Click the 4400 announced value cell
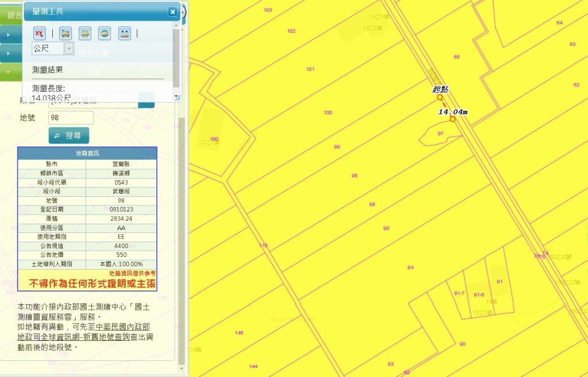The image size is (588, 377). [x=121, y=246]
